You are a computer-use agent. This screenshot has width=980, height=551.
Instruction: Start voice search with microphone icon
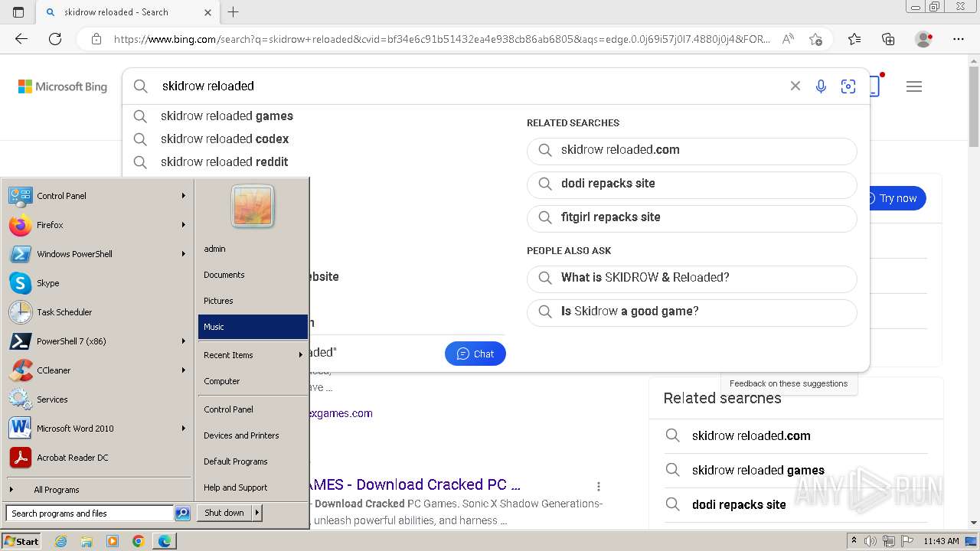click(821, 86)
